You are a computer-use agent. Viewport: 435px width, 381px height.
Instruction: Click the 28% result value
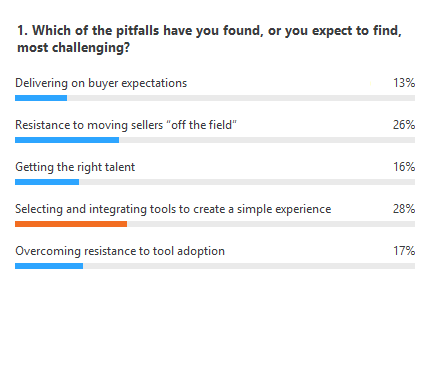tap(404, 209)
